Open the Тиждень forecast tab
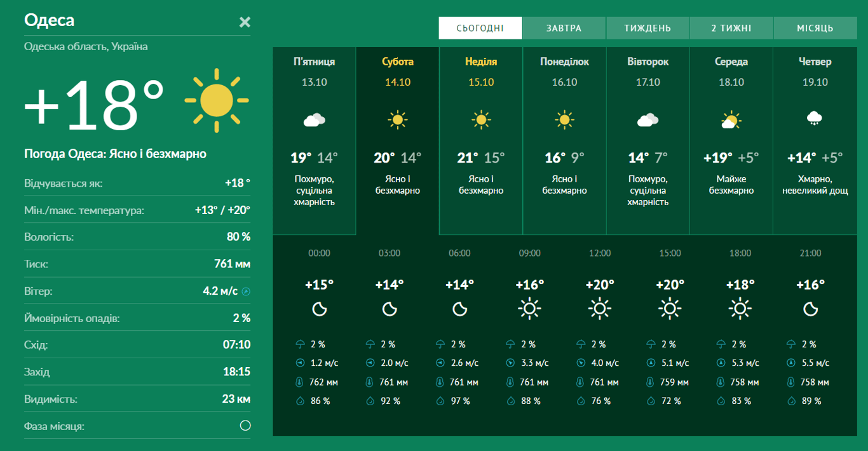868x451 pixels. (648, 28)
